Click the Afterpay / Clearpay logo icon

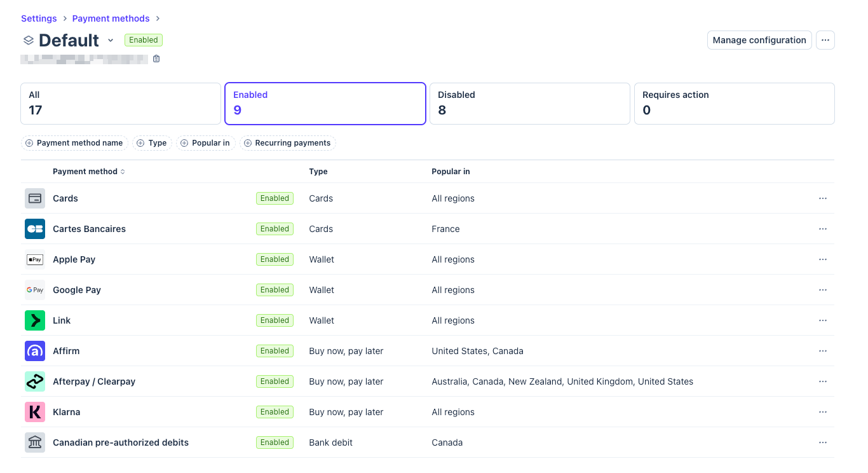click(35, 381)
